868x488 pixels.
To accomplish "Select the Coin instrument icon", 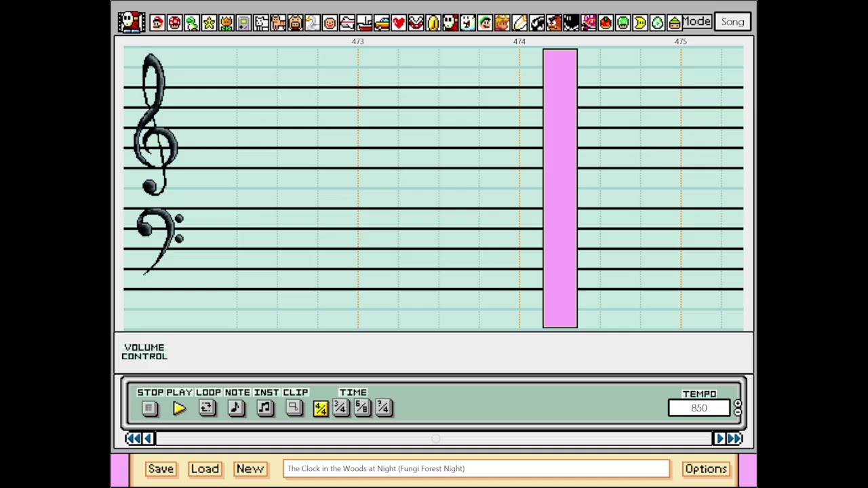I will click(x=433, y=22).
